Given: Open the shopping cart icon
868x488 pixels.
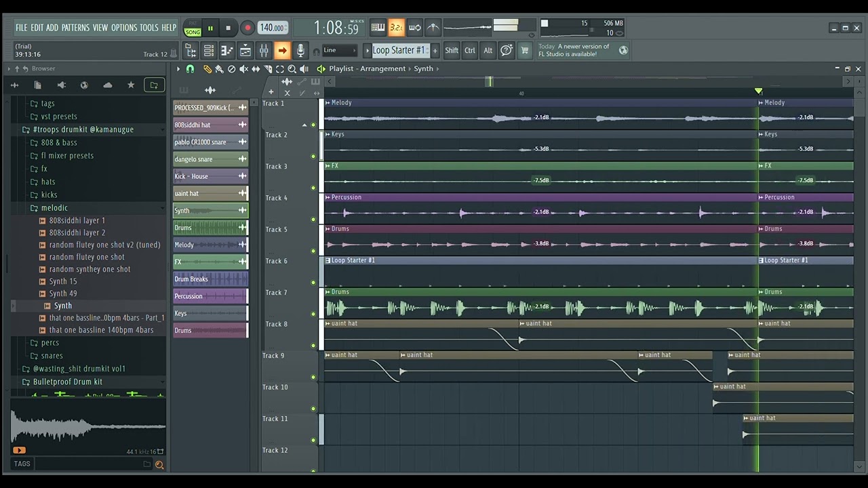Looking at the screenshot, I should pos(524,50).
